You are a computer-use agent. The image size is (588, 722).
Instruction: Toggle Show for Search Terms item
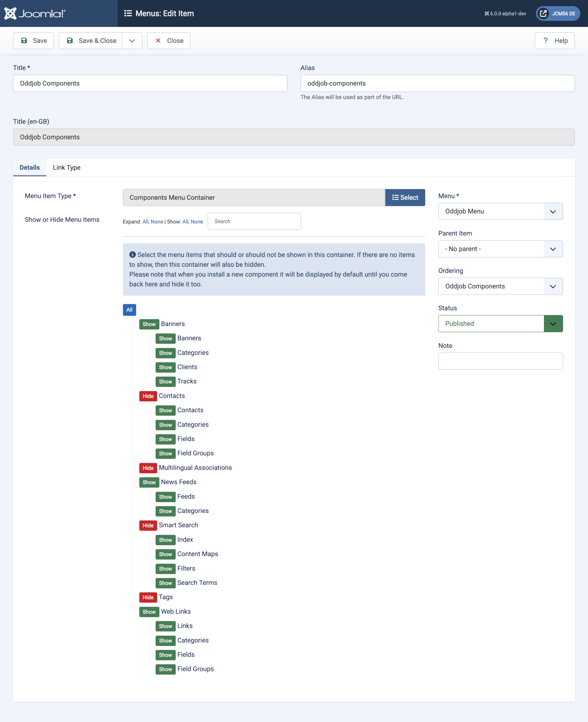point(165,583)
